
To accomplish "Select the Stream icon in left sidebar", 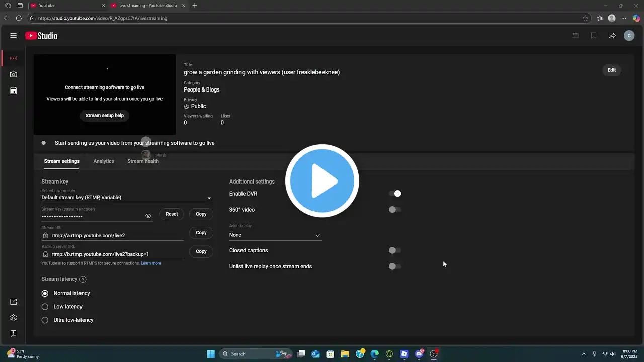I will [14, 58].
